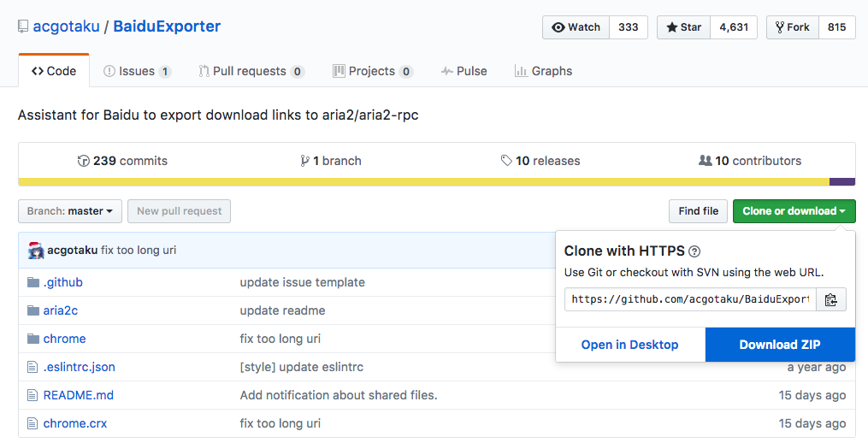Click the Watch button
This screenshot has width=868, height=443.
pos(576,27)
